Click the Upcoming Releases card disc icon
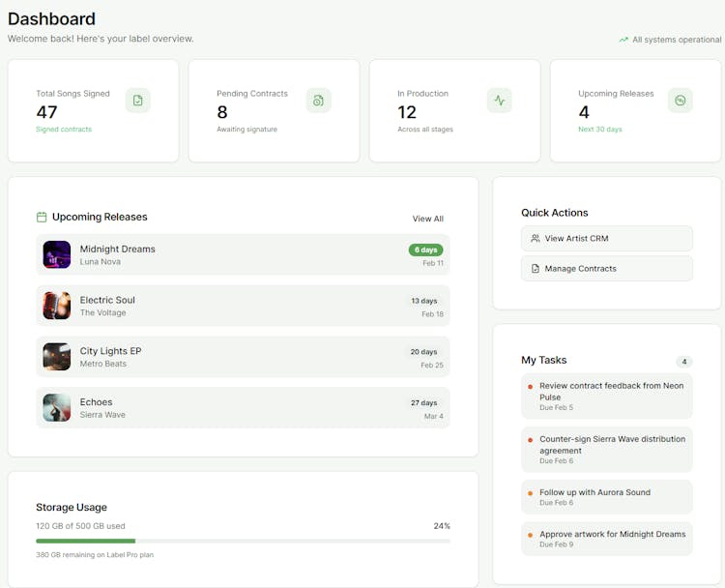Image resolution: width=725 pixels, height=588 pixels. [680, 101]
